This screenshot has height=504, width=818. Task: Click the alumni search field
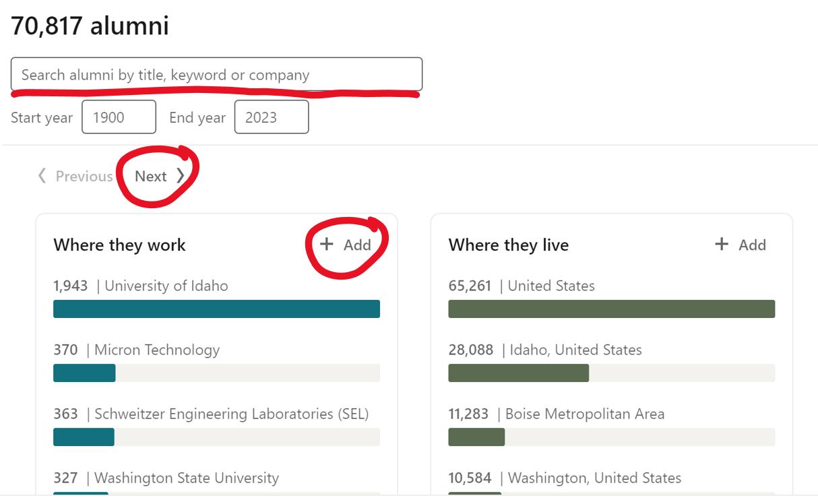[216, 75]
